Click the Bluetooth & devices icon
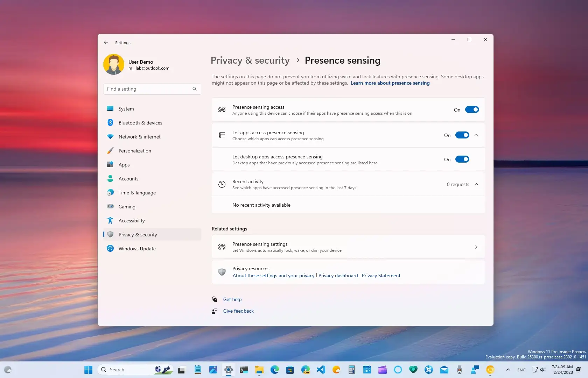Viewport: 588px width, 378px height. tap(110, 122)
